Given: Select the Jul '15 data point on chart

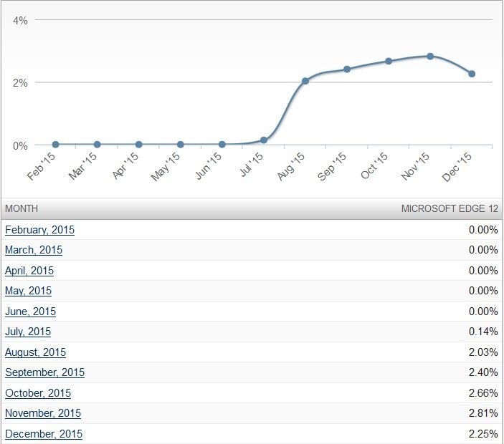Looking at the screenshot, I should click(x=264, y=140).
